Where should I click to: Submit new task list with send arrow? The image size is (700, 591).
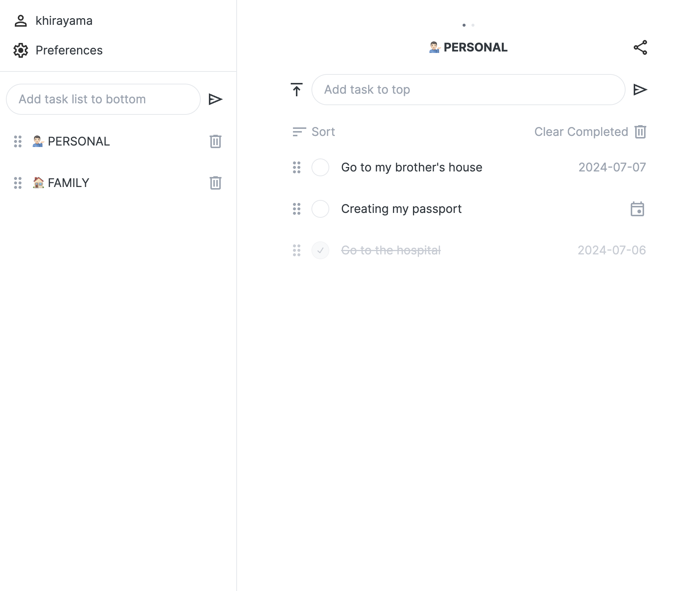tap(215, 99)
